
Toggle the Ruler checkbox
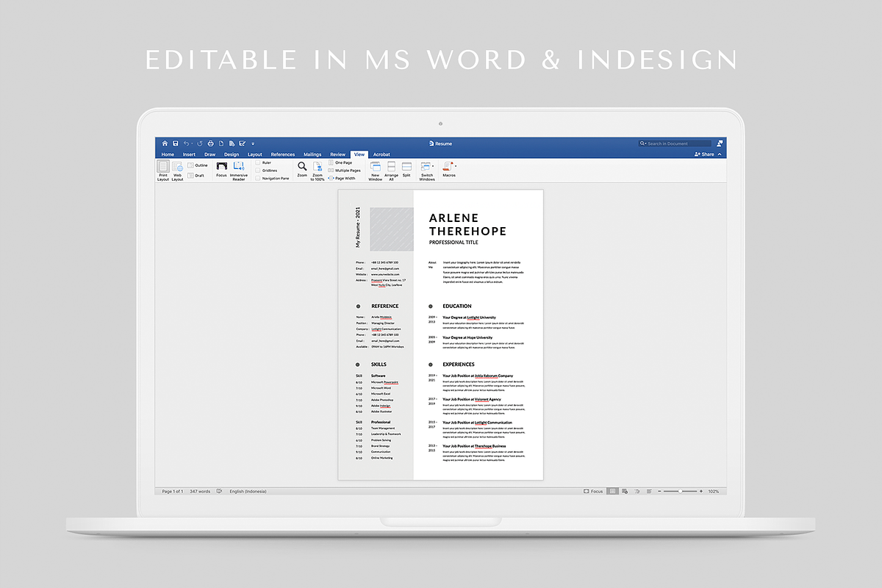pos(258,162)
